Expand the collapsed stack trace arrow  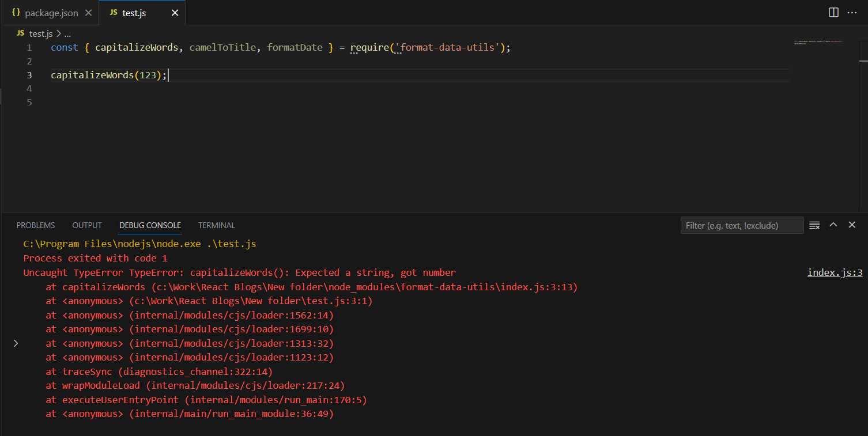tap(16, 343)
